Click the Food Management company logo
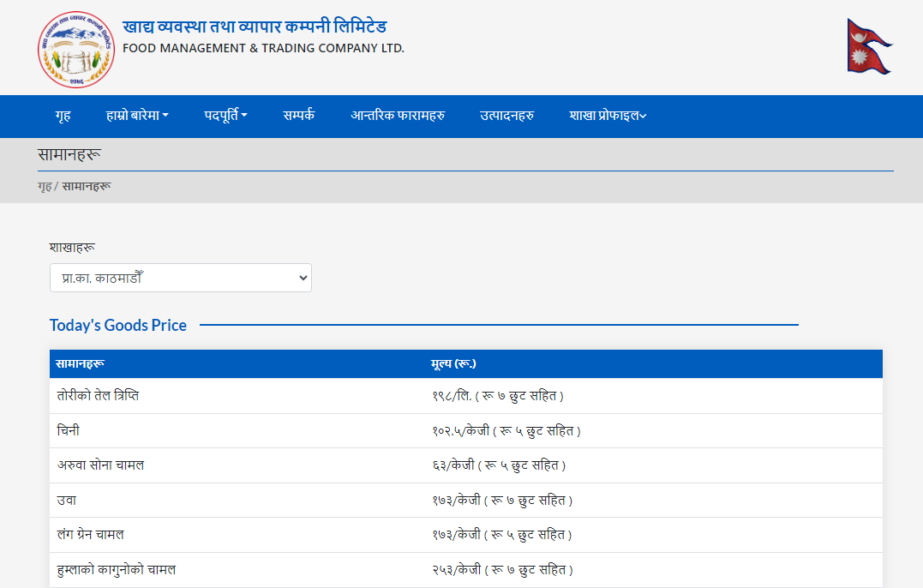 pos(75,49)
